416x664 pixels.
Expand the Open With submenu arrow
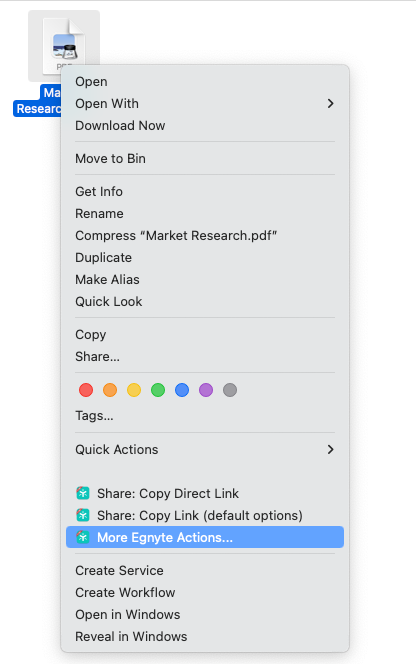coord(330,103)
